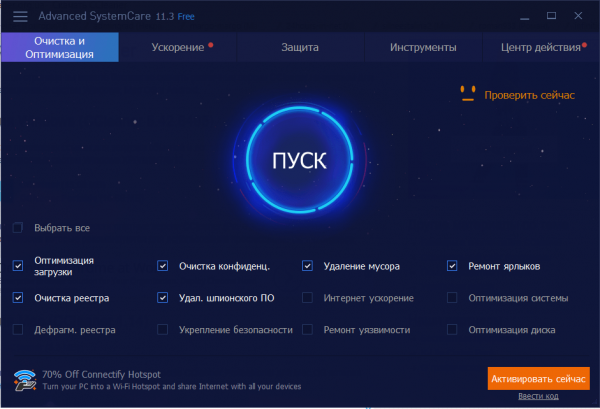
Task: Close the Advanced SystemCare window
Action: click(x=578, y=16)
